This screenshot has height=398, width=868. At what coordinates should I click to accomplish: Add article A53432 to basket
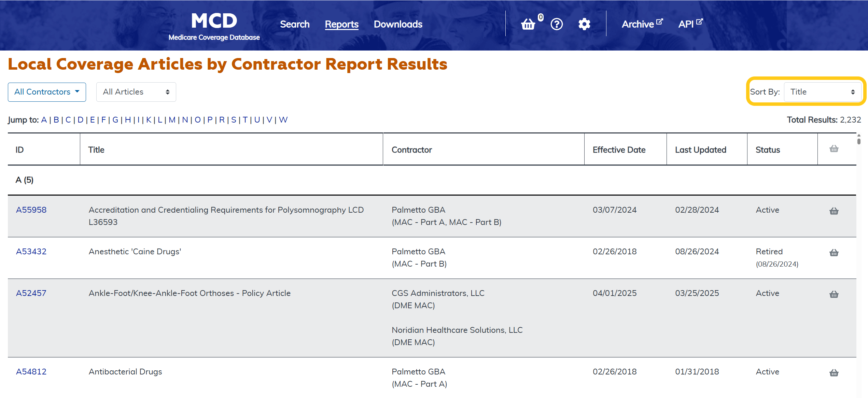coord(834,253)
